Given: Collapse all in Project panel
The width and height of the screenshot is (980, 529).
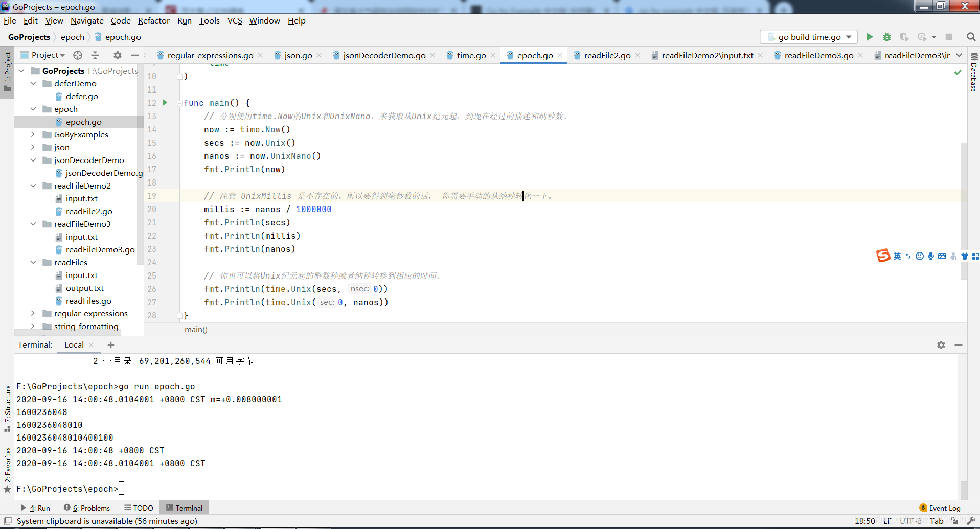Looking at the screenshot, I should click(x=95, y=55).
